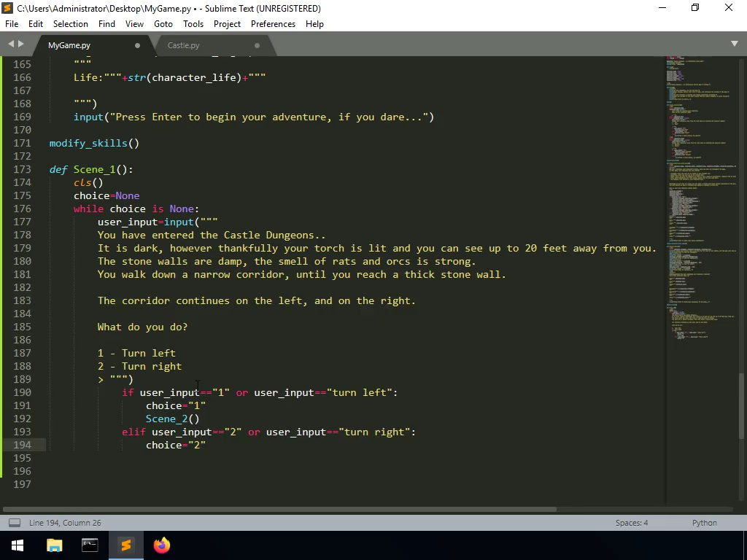Viewport: 747px width, 560px height.
Task: Click the 'Life:' string on line 166
Action: point(169,77)
